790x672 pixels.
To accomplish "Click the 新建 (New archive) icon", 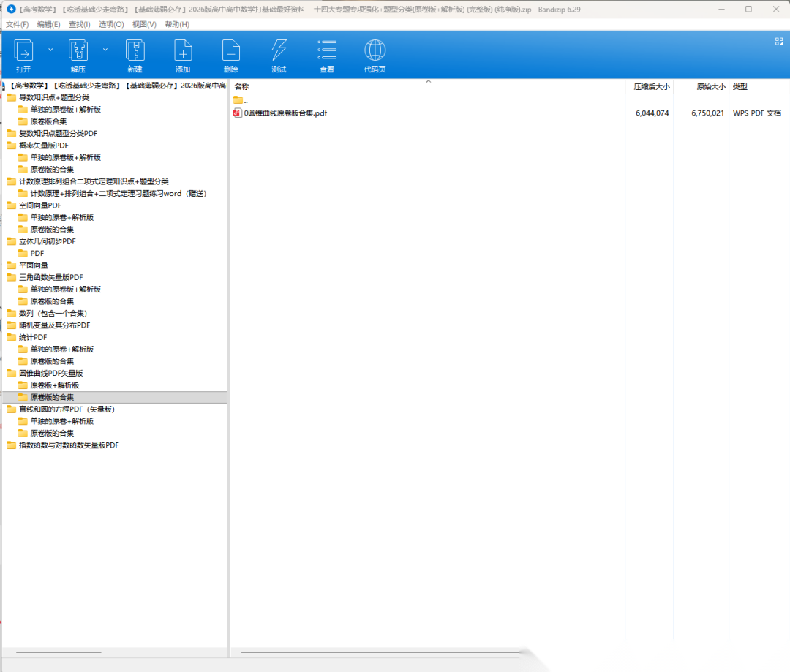I will pyautogui.click(x=135, y=51).
